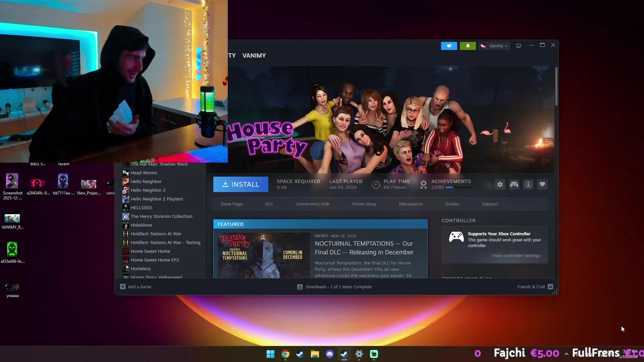Click the Play Time clock icon
Screen dimensions: 644x362
tap(376, 185)
